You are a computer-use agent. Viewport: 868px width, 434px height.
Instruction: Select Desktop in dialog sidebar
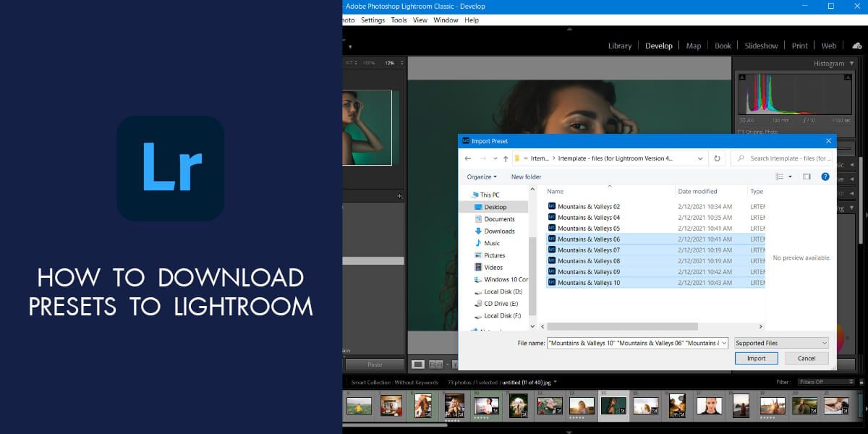[x=495, y=207]
